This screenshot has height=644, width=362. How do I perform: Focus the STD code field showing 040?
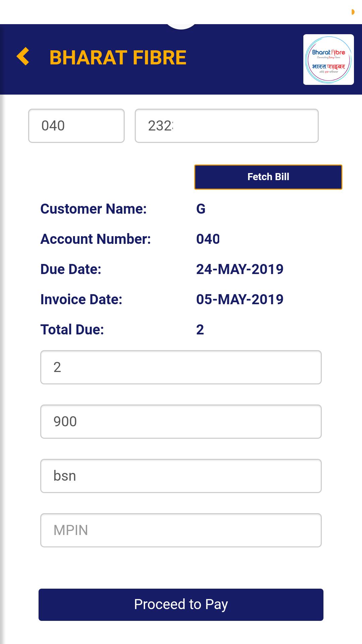(76, 126)
